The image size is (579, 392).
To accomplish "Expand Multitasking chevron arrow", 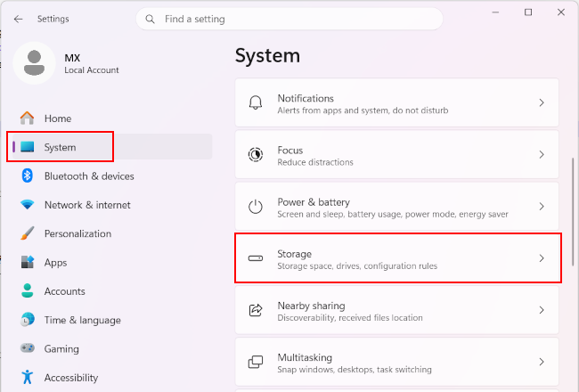I will [542, 362].
